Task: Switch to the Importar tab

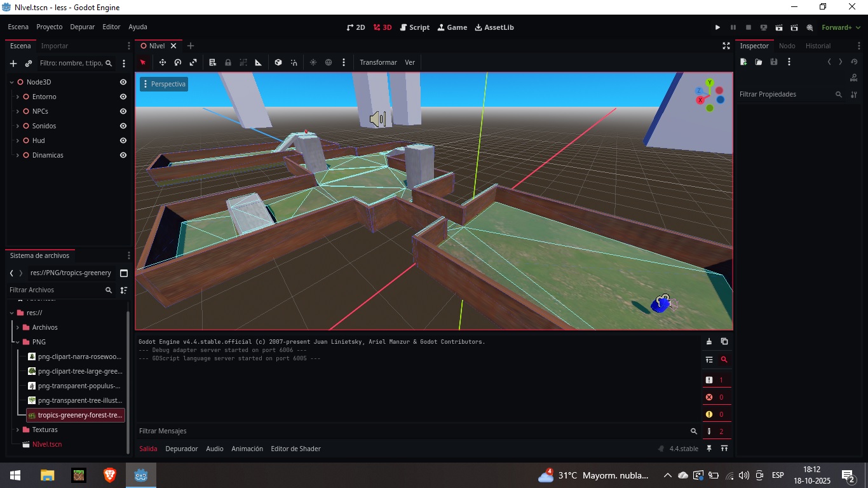Action: pyautogui.click(x=55, y=46)
